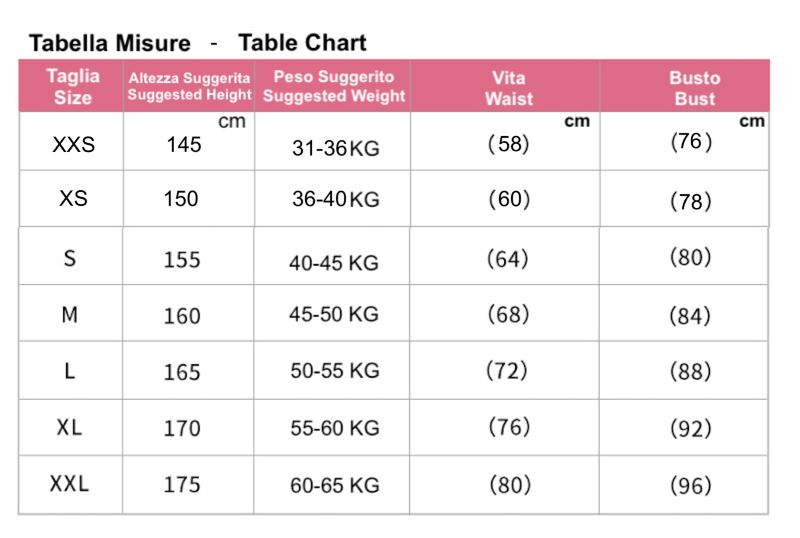The width and height of the screenshot is (800, 538).
Task: Click the waist value (58)
Action: coord(508,144)
